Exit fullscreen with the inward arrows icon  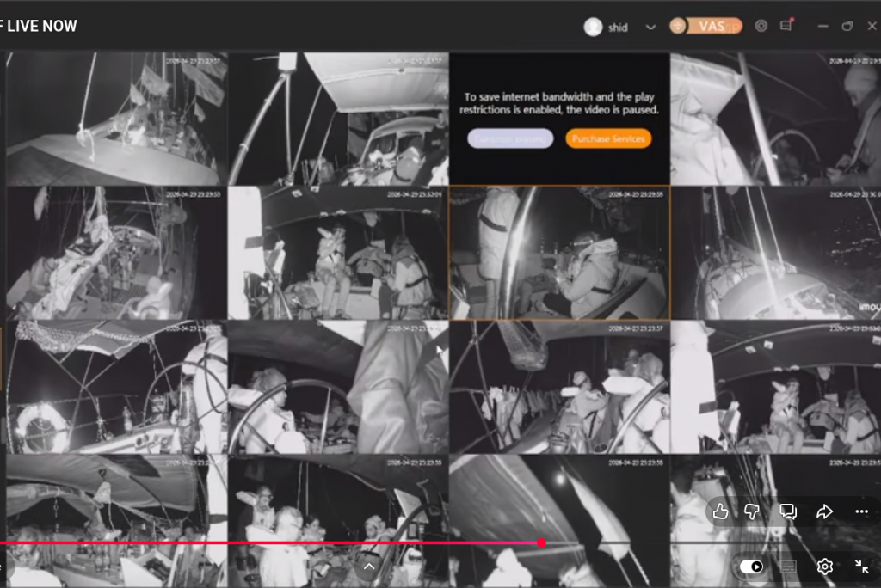861,567
